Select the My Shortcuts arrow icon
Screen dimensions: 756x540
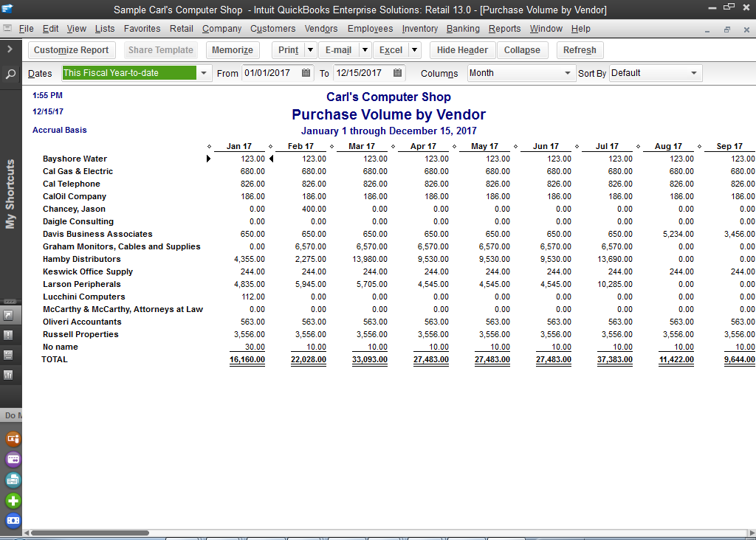[x=8, y=316]
